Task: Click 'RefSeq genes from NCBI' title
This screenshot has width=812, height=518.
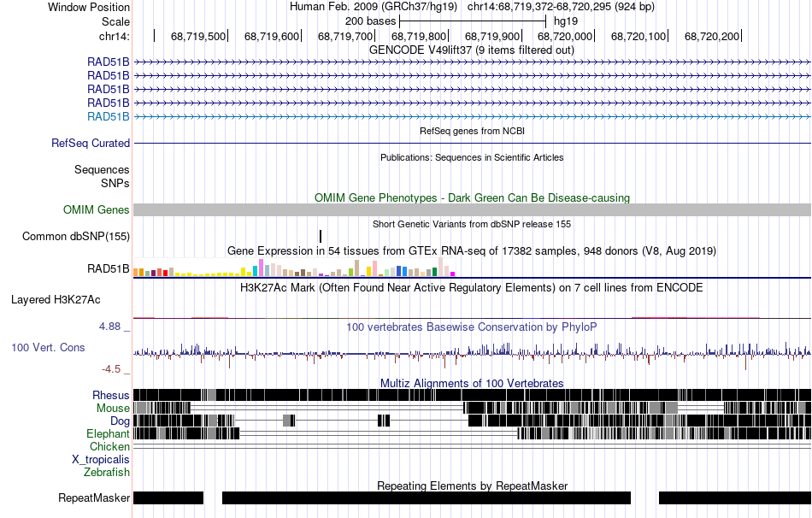Action: tap(472, 131)
